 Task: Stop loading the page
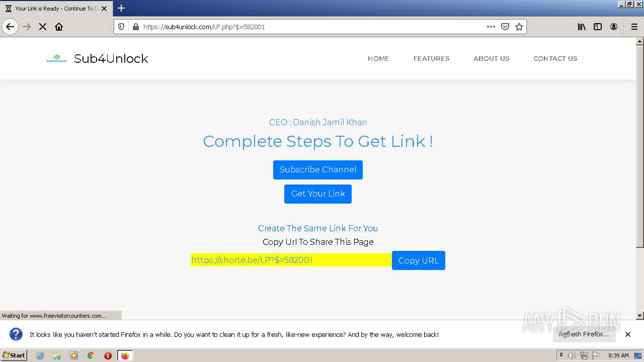[43, 27]
